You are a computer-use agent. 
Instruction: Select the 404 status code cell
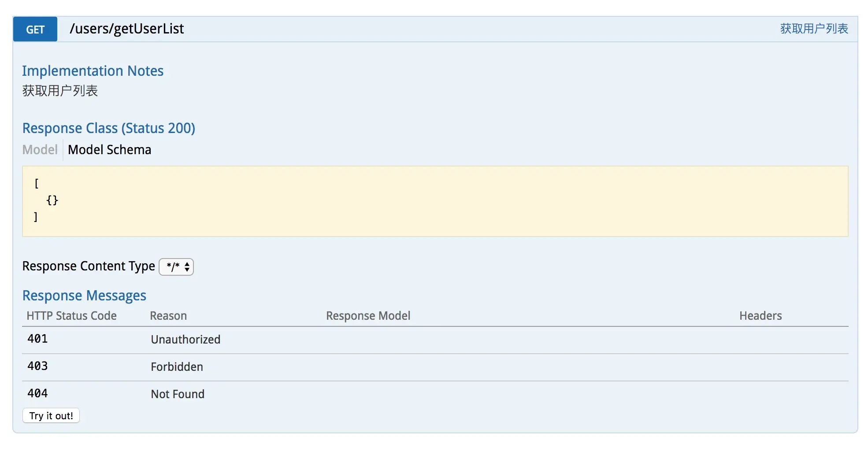tap(37, 393)
